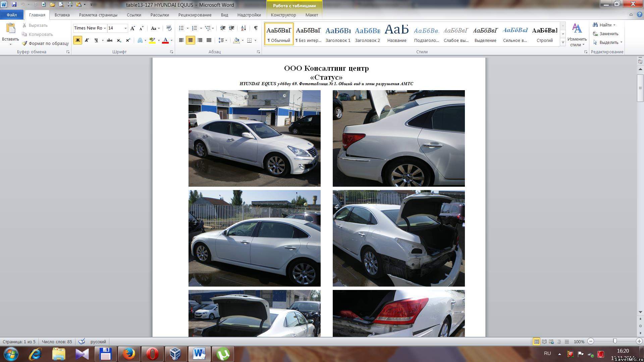
Task: Open the line spacing dropdown
Action: (x=223, y=40)
